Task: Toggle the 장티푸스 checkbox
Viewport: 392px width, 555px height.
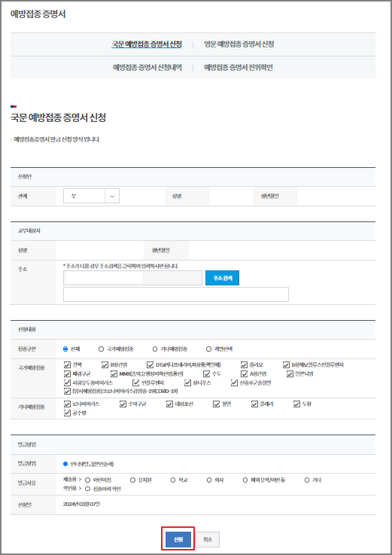Action: point(187,383)
